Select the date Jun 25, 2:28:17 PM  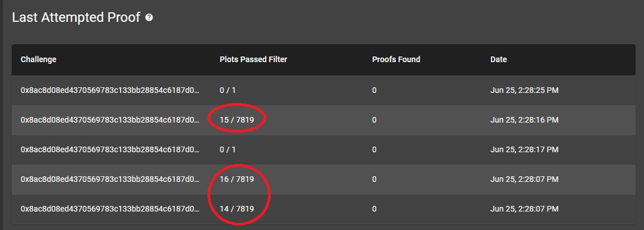pyautogui.click(x=524, y=149)
